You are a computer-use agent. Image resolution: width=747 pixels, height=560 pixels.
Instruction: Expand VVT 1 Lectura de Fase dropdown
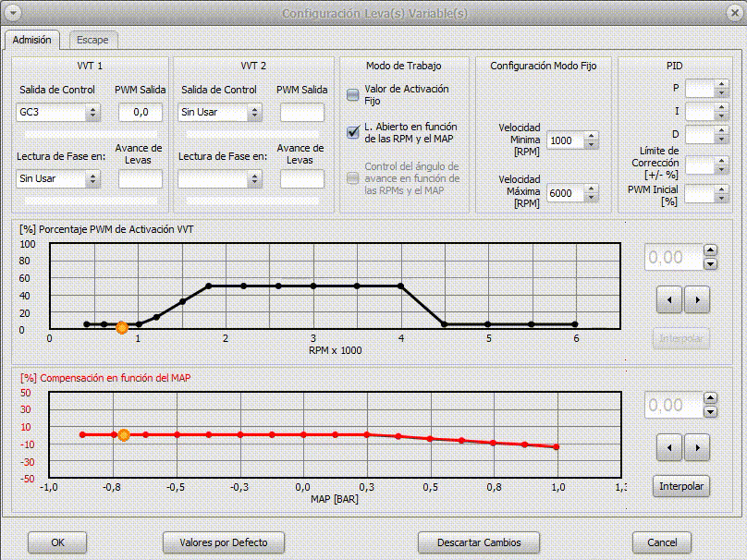coord(92,179)
